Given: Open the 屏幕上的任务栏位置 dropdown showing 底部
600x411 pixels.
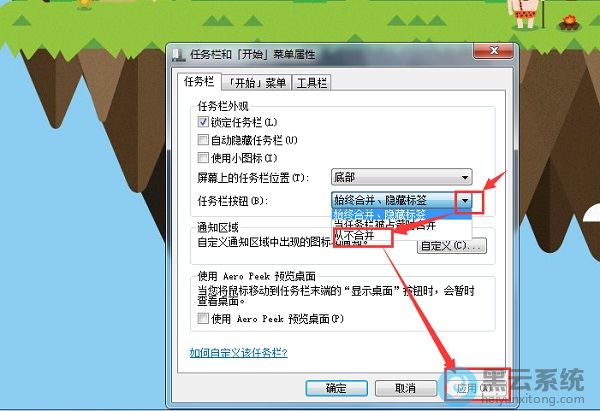Looking at the screenshot, I should [x=401, y=178].
